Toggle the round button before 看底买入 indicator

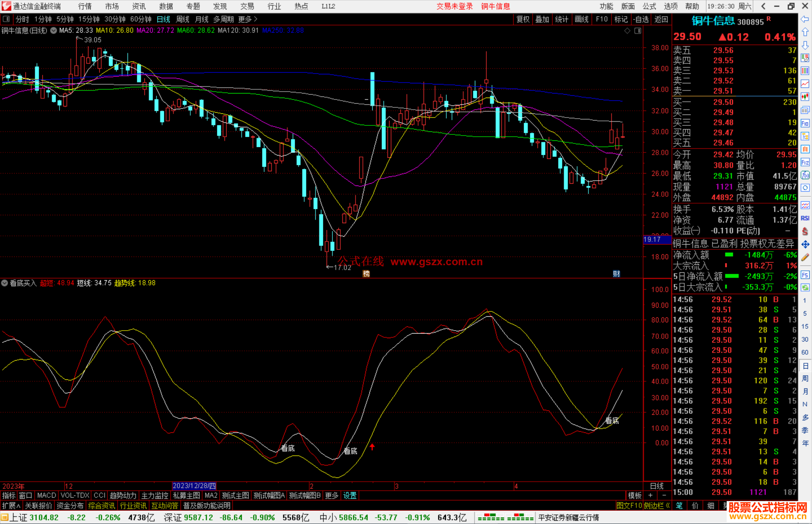click(x=5, y=283)
